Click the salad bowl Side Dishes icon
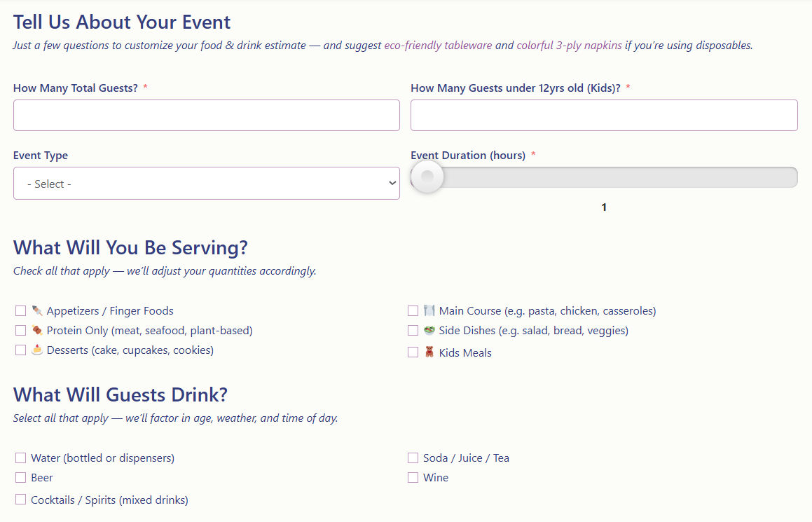 click(x=429, y=331)
